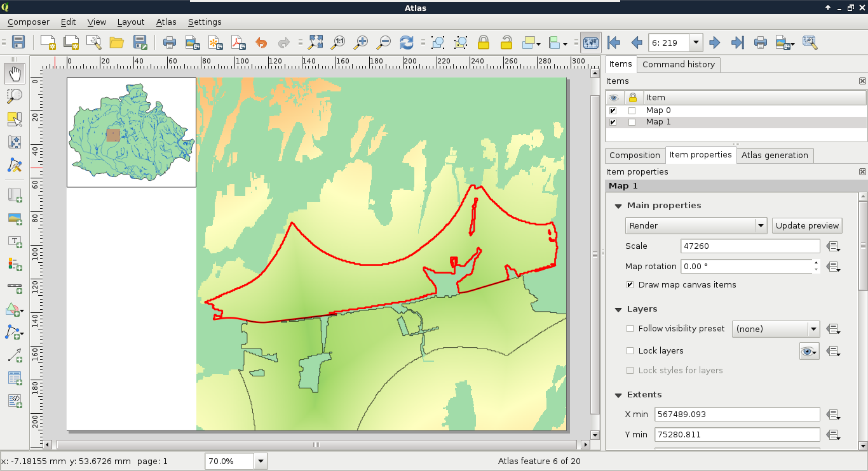Open the Render mode dropdown
Screen dimensions: 868x471
coord(696,225)
